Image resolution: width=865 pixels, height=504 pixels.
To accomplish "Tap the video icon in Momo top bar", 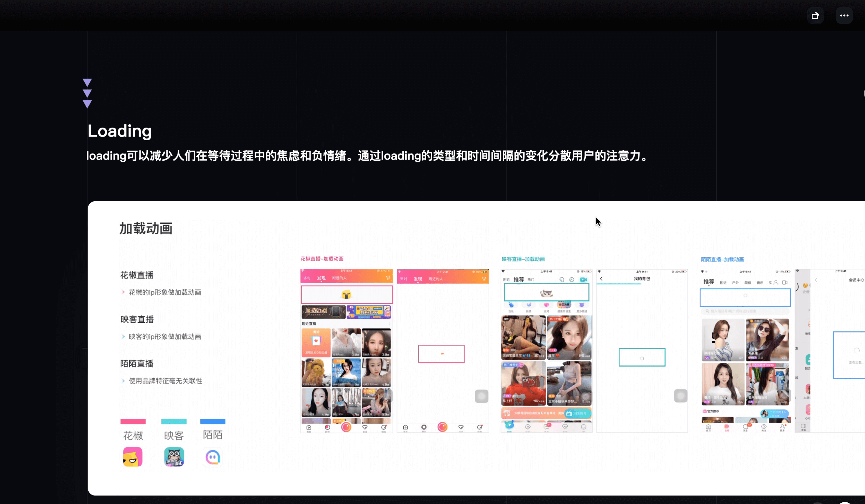I will [785, 283].
